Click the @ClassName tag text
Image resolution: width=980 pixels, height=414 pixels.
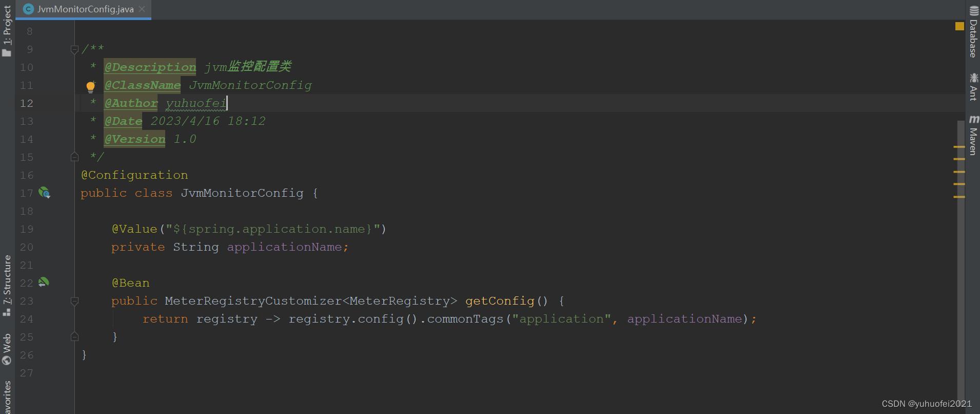point(142,85)
